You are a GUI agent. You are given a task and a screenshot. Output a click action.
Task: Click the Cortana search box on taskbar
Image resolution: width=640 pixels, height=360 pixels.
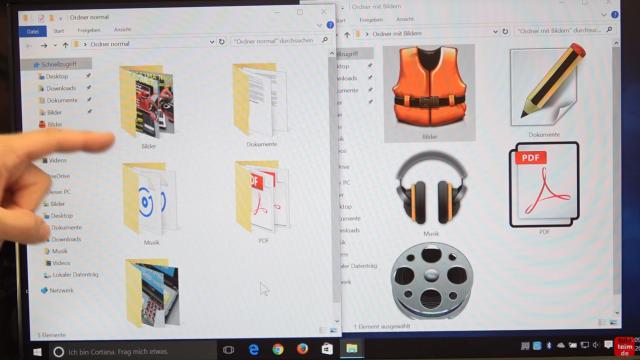(x=133, y=351)
